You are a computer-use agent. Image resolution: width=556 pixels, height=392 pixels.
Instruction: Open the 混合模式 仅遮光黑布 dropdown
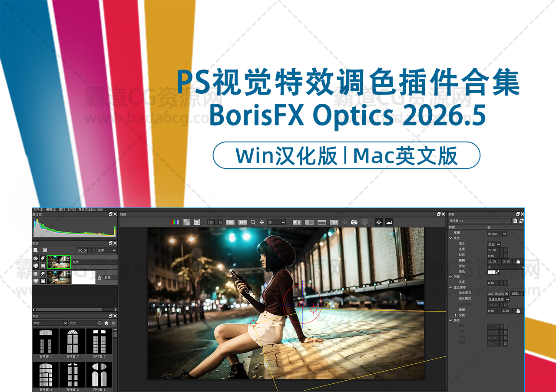pyautogui.click(x=499, y=299)
